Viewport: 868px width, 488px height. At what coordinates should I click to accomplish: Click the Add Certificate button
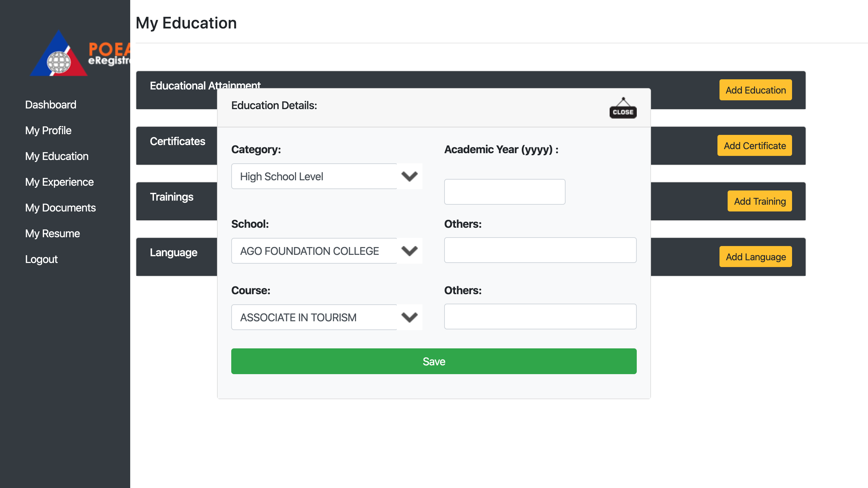point(754,146)
